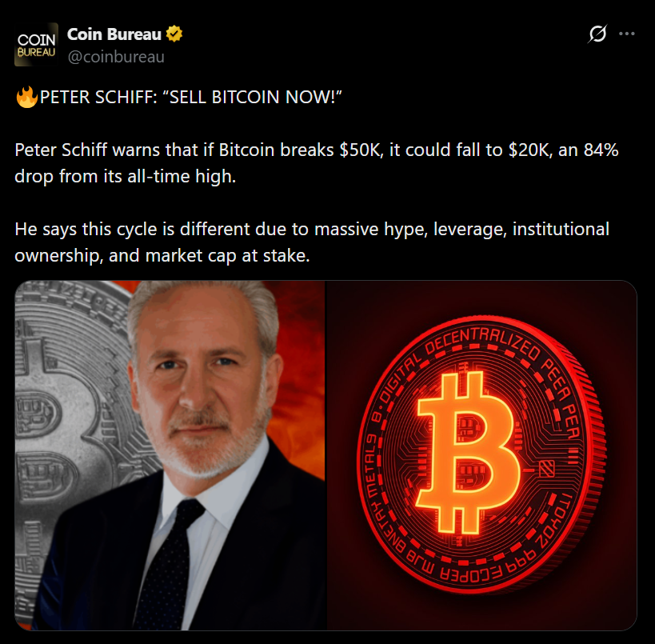Click the "$50K" price in the post
Viewport: 655px width, 644px height.
coord(361,150)
